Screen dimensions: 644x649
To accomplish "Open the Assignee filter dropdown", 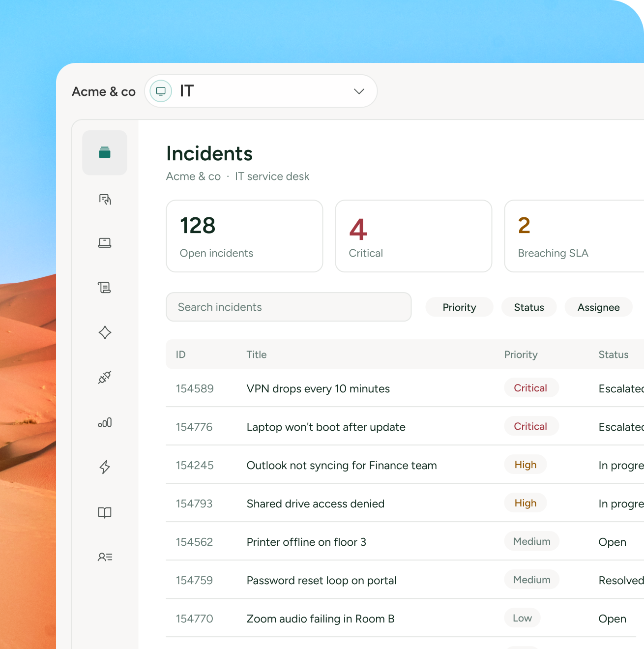I will pos(598,307).
